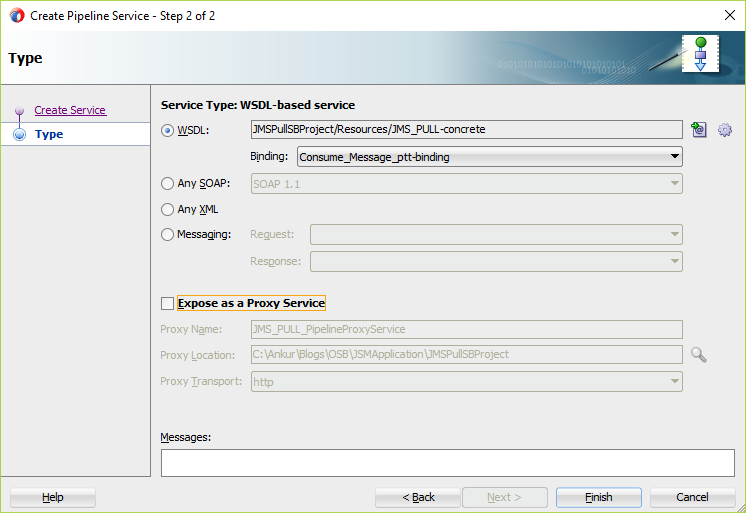Open the SOAP 1.1 version dropdown

pyautogui.click(x=467, y=184)
